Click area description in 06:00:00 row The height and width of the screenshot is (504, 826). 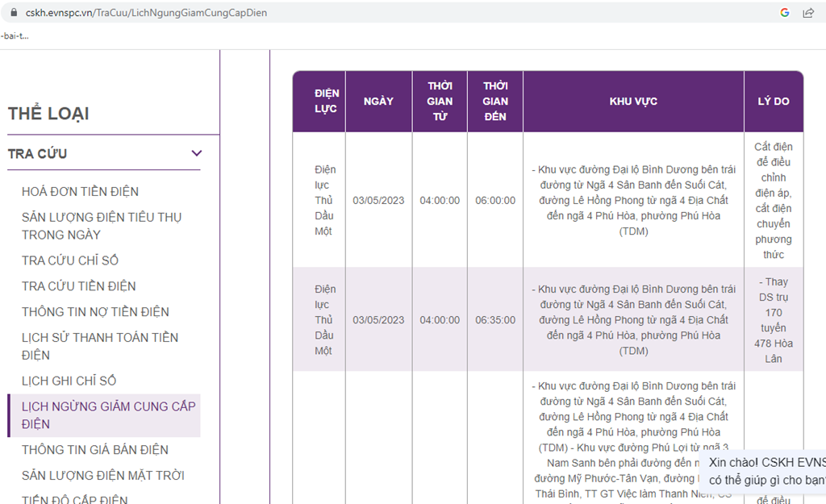point(633,200)
